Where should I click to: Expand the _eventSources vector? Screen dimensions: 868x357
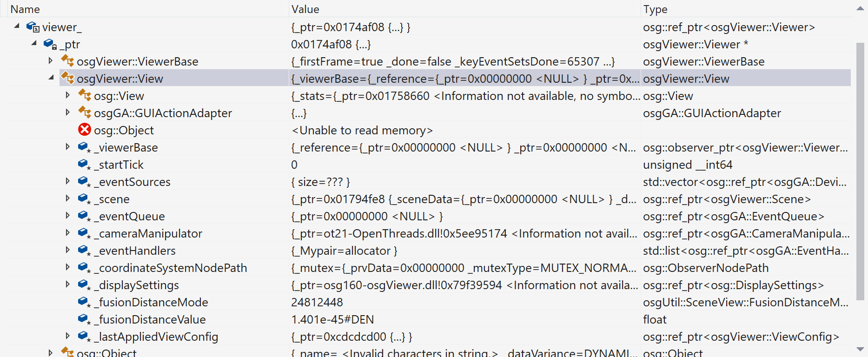(68, 181)
